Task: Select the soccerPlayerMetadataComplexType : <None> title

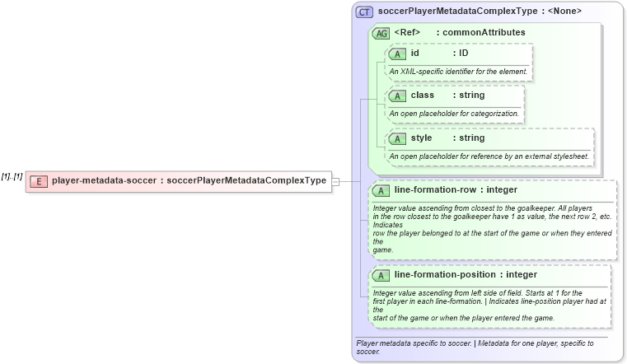Action: tap(480, 12)
